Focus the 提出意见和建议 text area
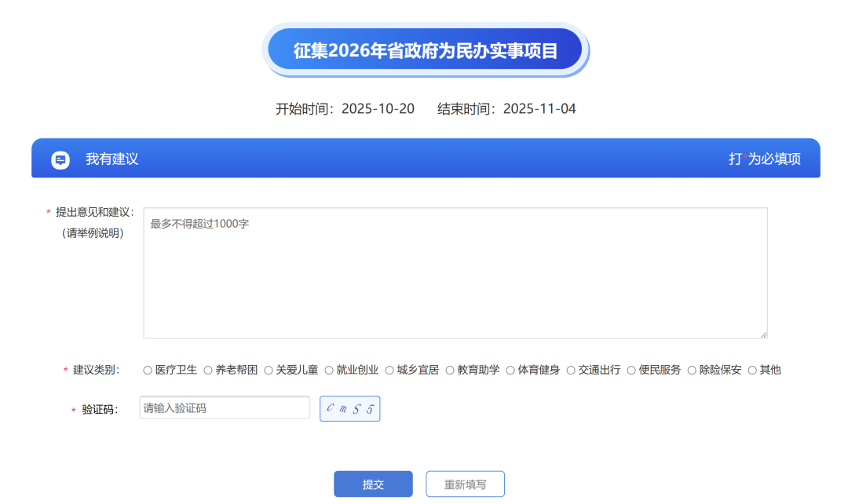 (x=455, y=273)
